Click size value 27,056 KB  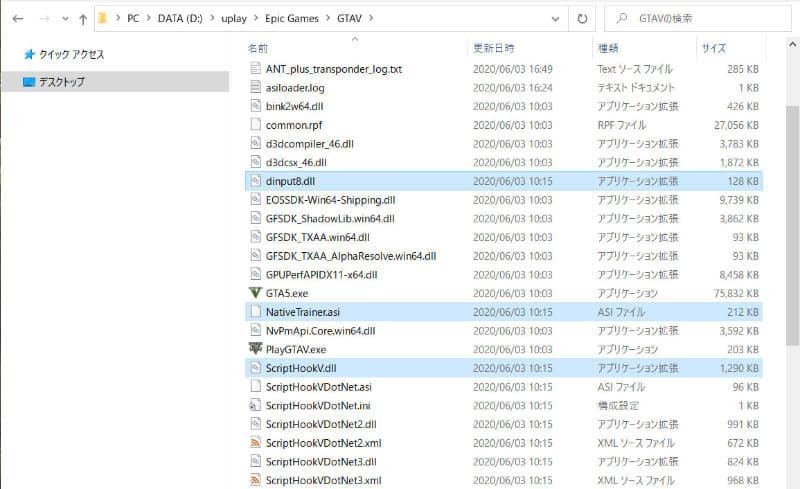(x=736, y=125)
